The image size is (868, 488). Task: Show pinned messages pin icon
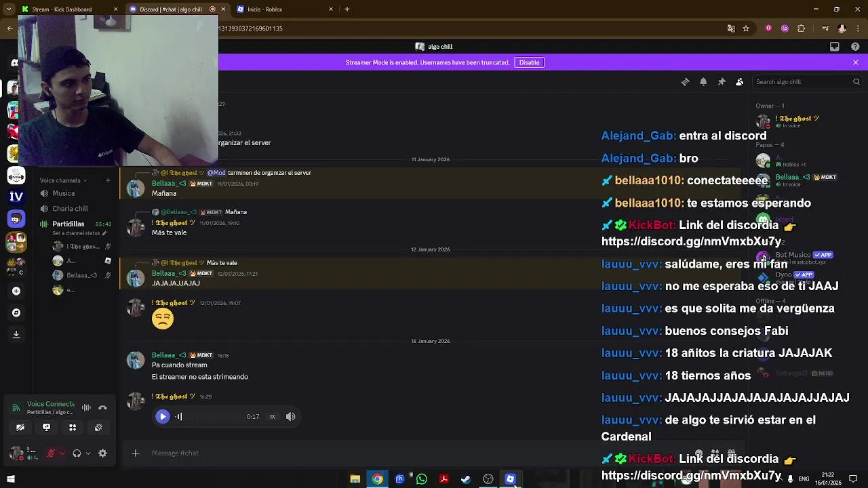coord(722,82)
